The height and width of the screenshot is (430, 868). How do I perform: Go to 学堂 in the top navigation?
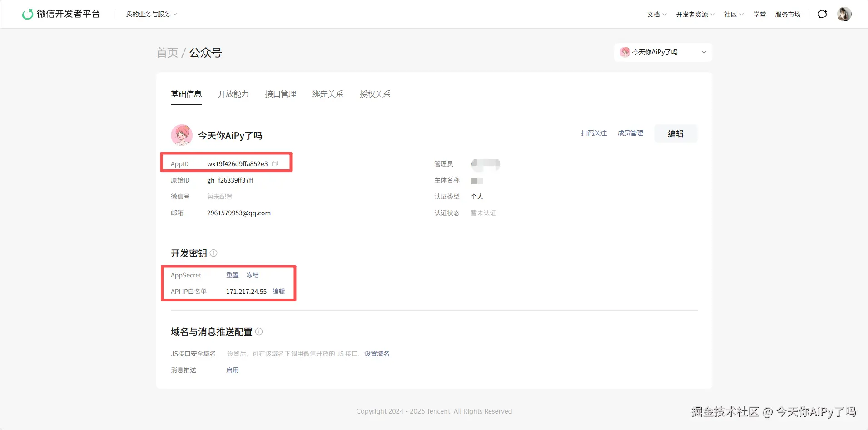tap(759, 15)
